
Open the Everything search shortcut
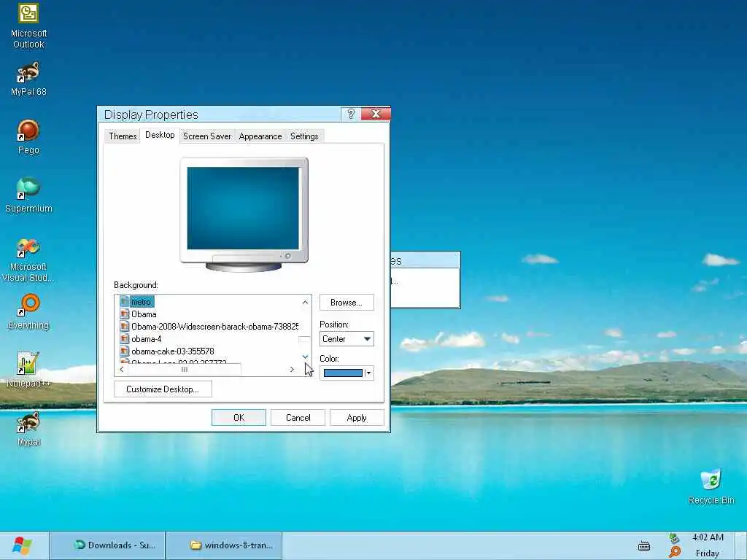tap(28, 312)
